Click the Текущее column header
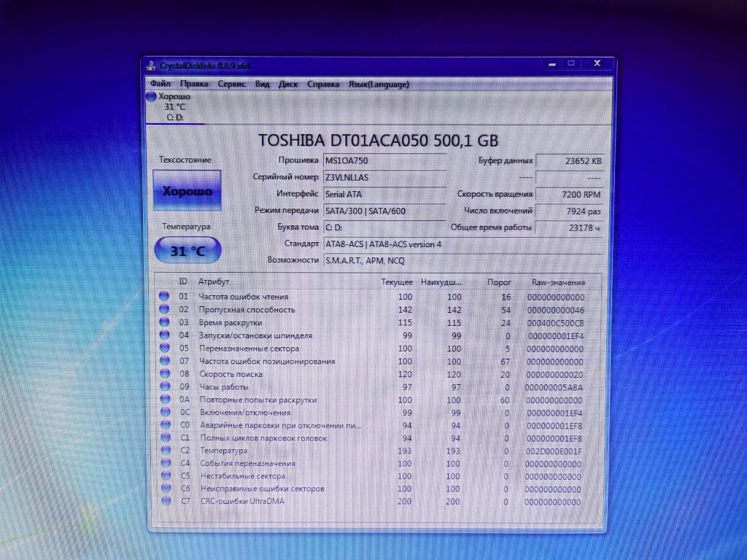 click(397, 282)
